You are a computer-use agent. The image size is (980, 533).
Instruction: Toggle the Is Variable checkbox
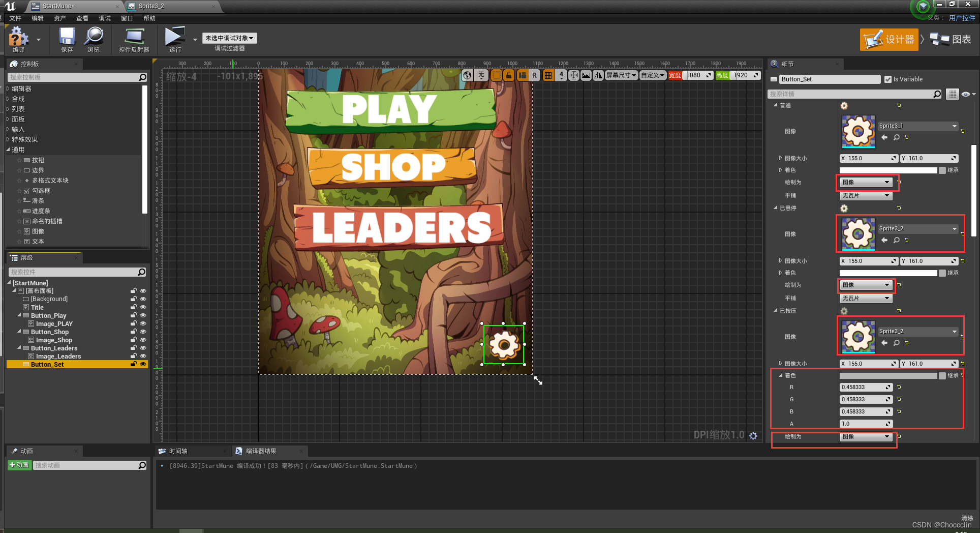[x=888, y=79]
